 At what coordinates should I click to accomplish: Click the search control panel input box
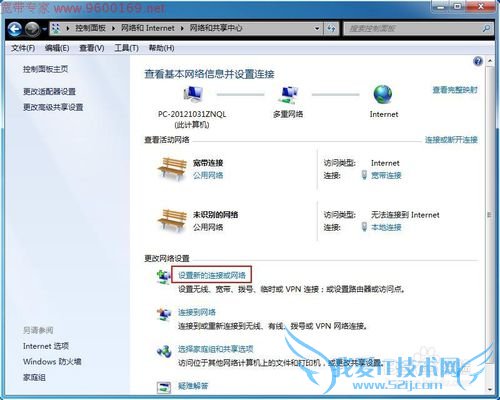point(412,29)
